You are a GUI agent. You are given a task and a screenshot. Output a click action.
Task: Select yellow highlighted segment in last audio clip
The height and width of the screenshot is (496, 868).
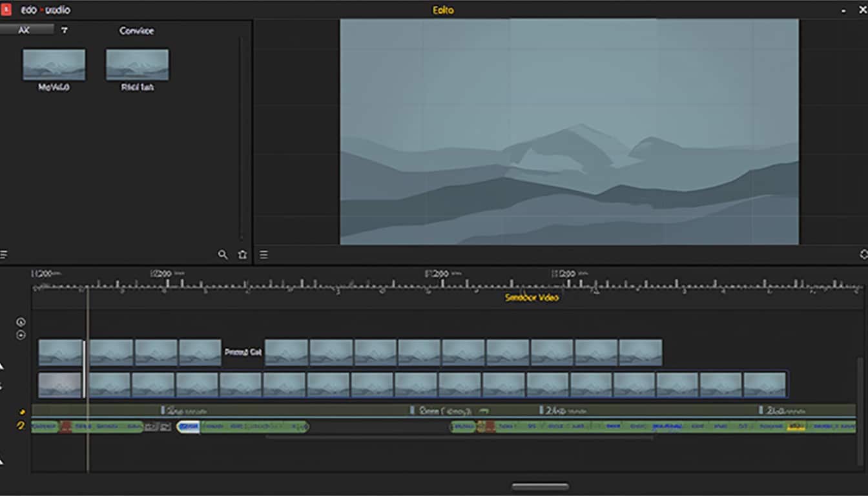point(796,427)
